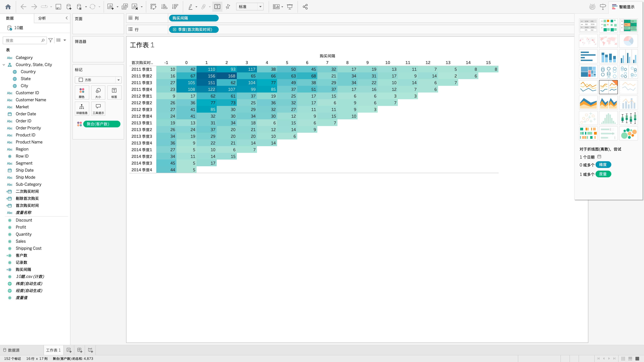
Task: Select the 10题 data source
Action: [x=15, y=28]
